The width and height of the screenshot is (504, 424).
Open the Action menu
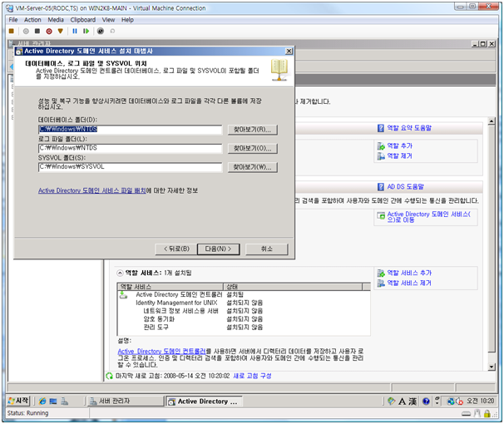point(32,20)
